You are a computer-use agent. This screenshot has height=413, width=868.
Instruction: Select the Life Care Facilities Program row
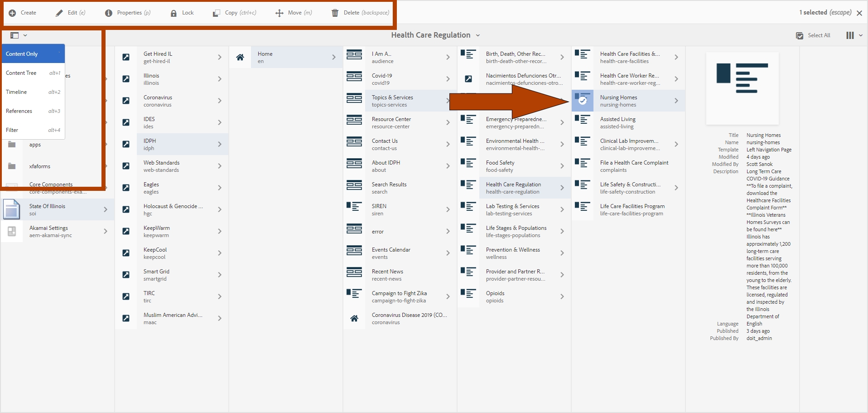click(x=628, y=209)
